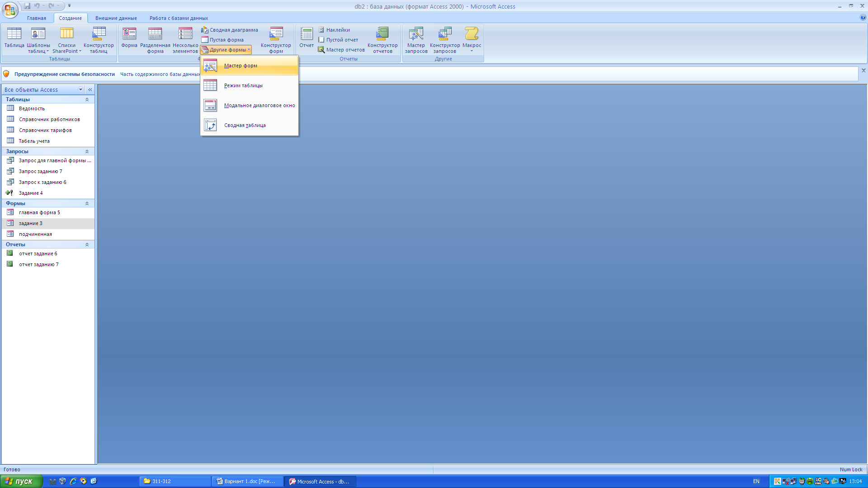Click Пустой отчет button

[x=338, y=40]
